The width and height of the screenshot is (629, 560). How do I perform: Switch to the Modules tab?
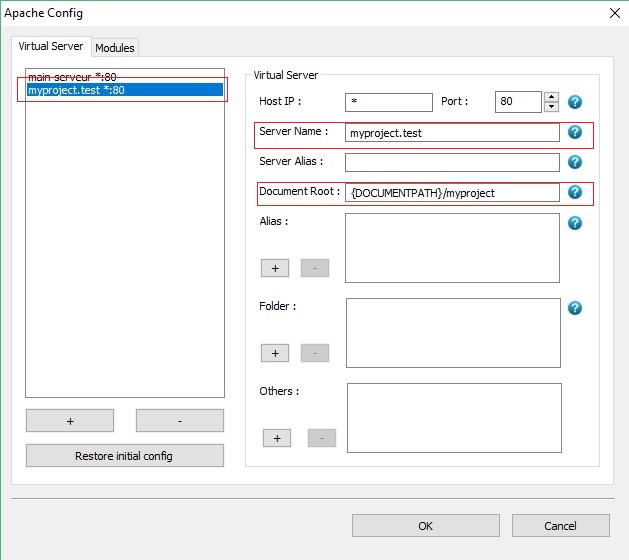(x=115, y=48)
